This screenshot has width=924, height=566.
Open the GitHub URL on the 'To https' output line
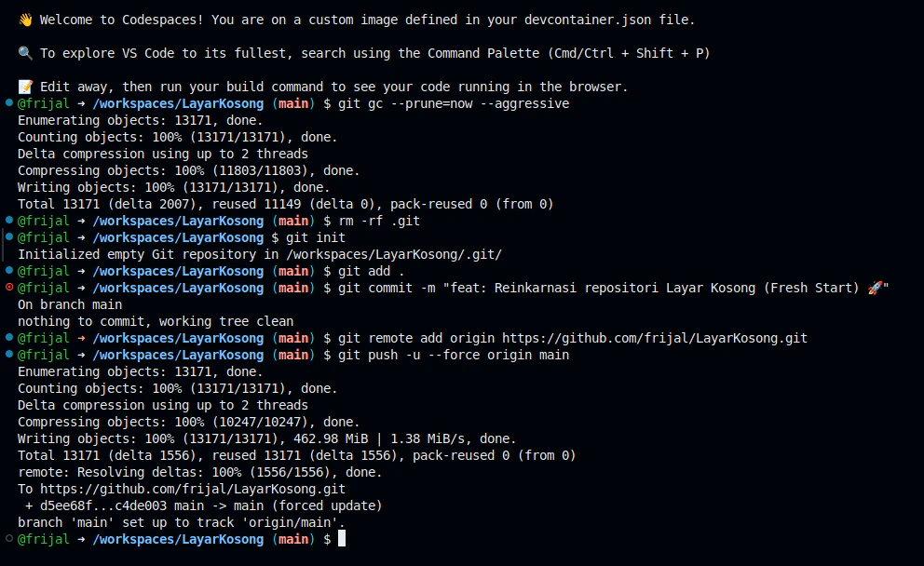coord(193,489)
